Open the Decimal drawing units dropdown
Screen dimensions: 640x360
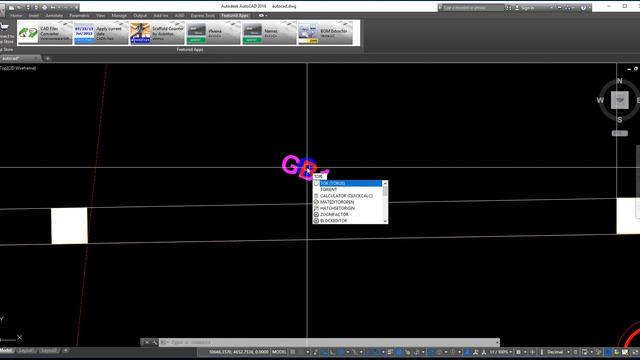(558, 352)
